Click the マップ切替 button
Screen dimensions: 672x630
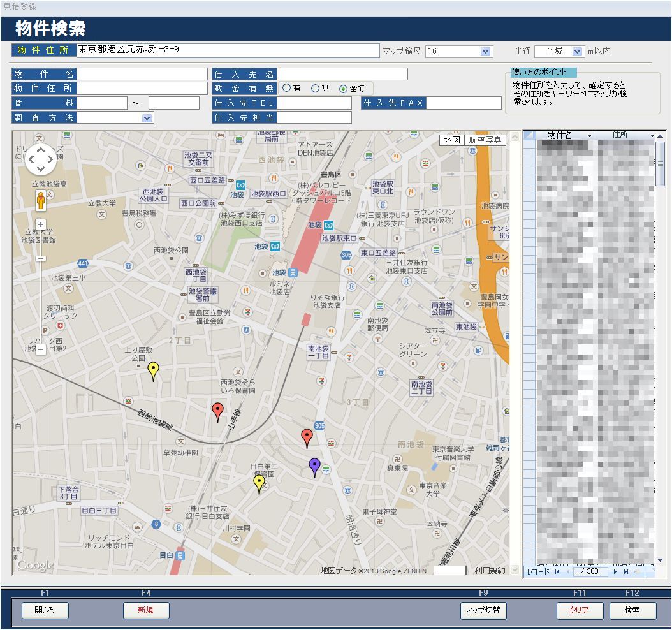coord(483,610)
